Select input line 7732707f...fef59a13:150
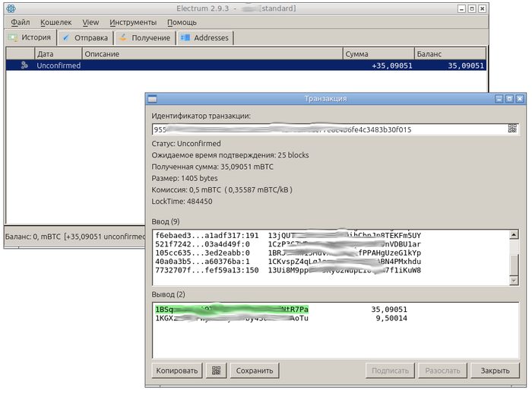Image resolution: width=532 pixels, height=394 pixels. pos(288,270)
